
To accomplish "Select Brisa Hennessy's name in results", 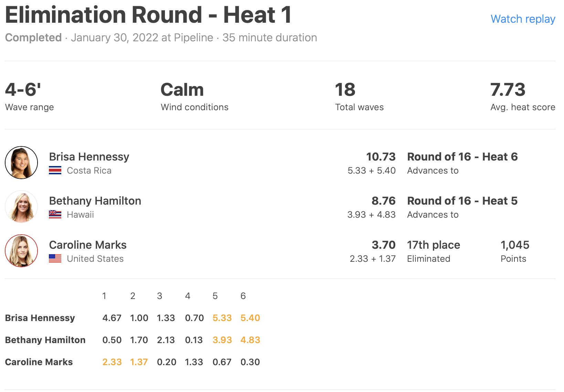I will [89, 157].
